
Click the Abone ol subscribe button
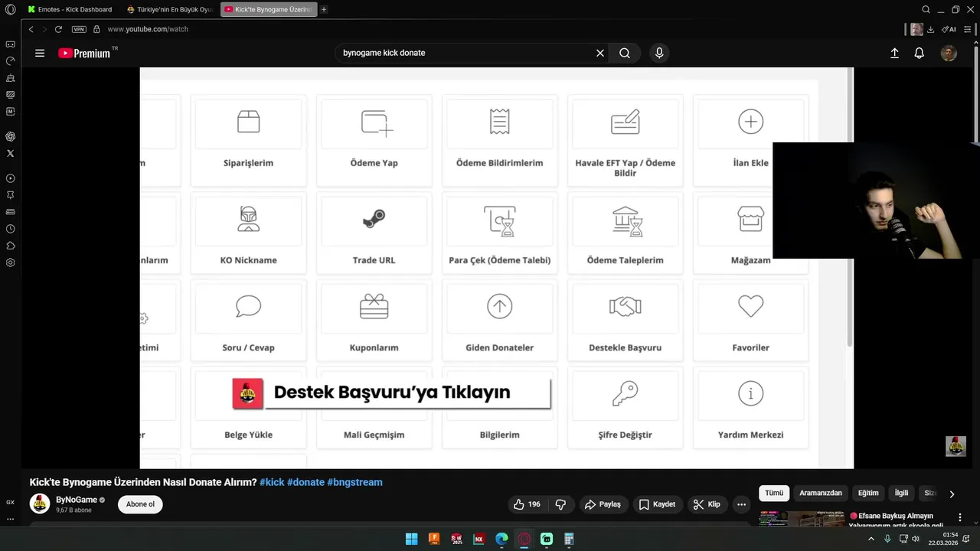point(140,504)
